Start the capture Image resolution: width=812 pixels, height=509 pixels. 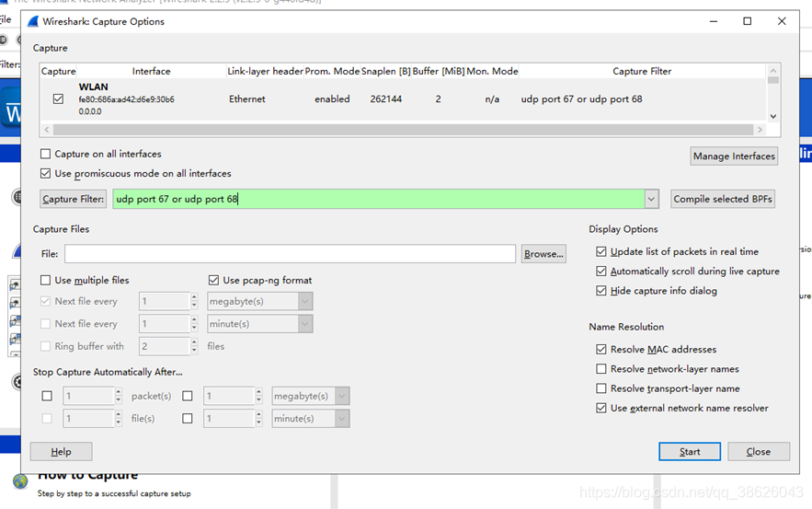(x=690, y=451)
